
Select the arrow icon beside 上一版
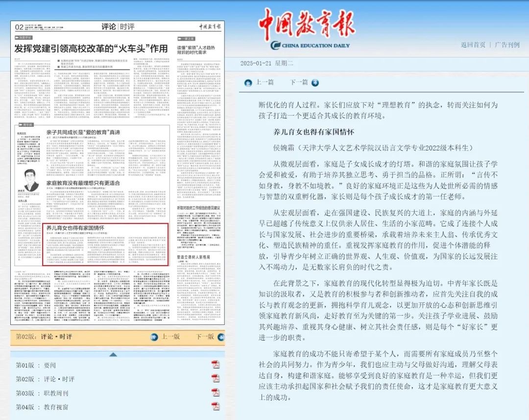tap(154, 337)
